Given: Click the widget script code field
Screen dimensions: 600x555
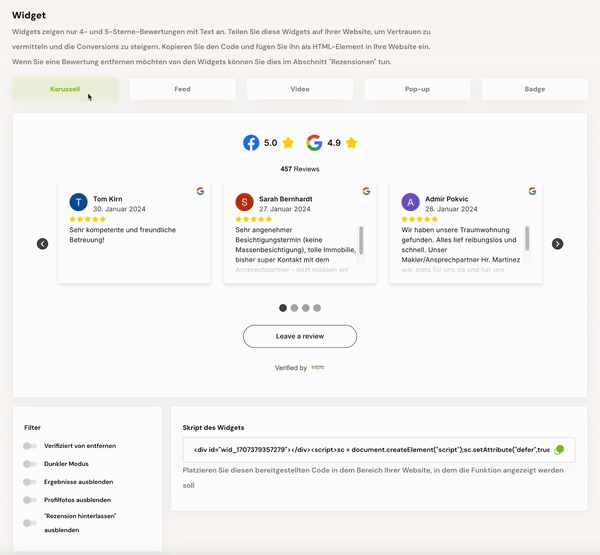Looking at the screenshot, I should tap(365, 450).
